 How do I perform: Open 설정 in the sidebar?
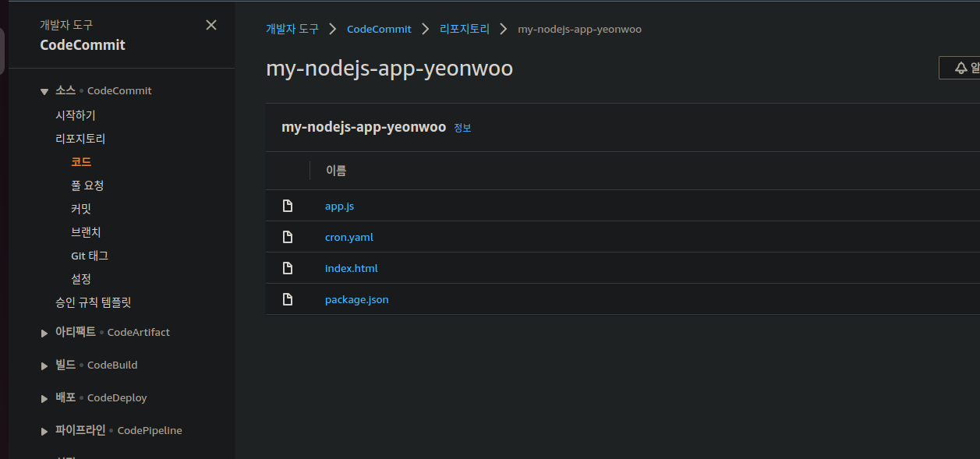click(81, 279)
